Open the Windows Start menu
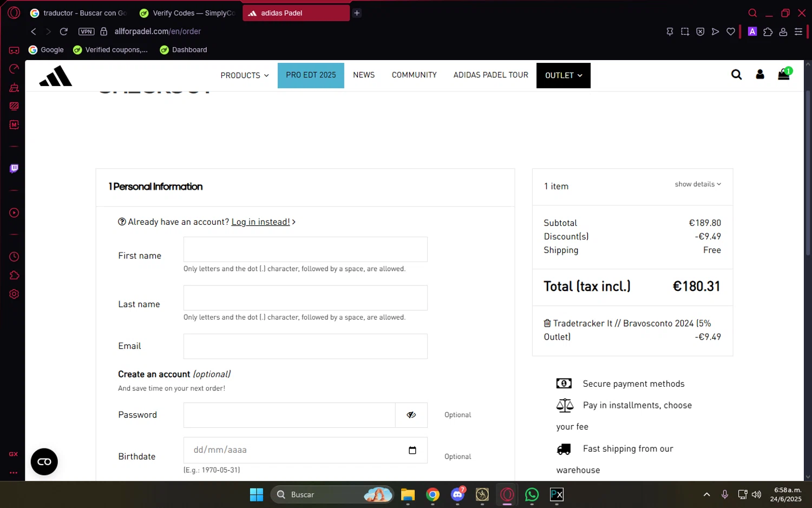The height and width of the screenshot is (508, 812). (257, 494)
